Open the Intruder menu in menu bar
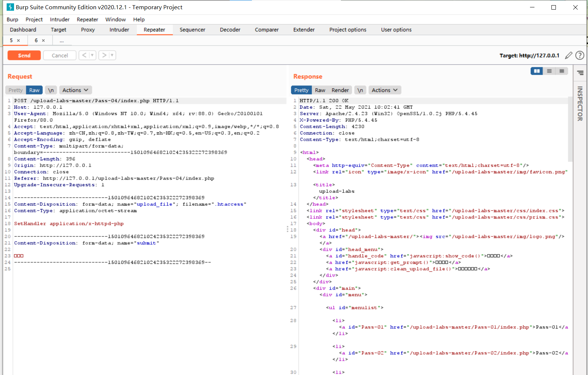The width and height of the screenshot is (588, 375). coord(60,20)
